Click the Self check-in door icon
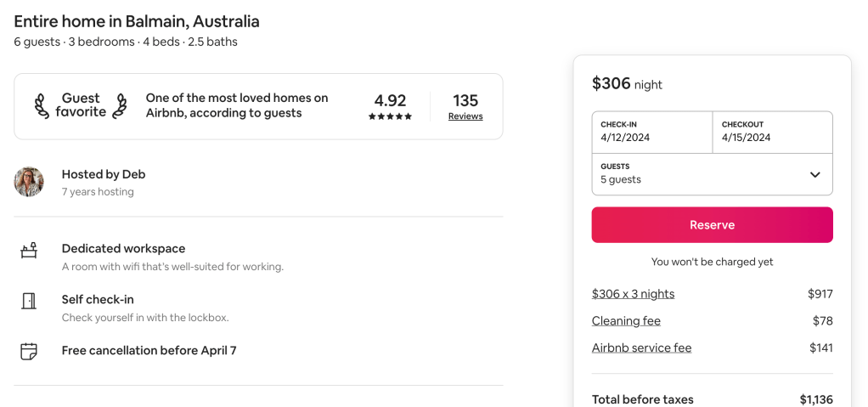This screenshot has width=868, height=407. tap(29, 301)
